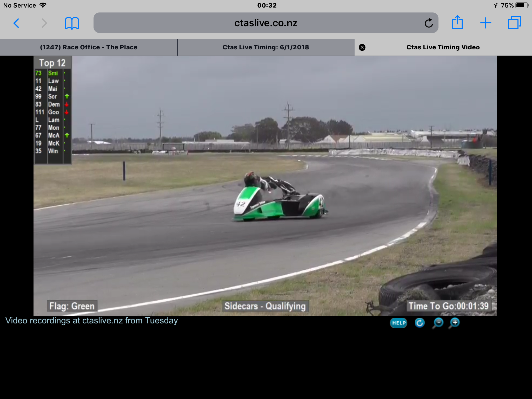Tap the battery indicator in status bar

(x=522, y=5)
